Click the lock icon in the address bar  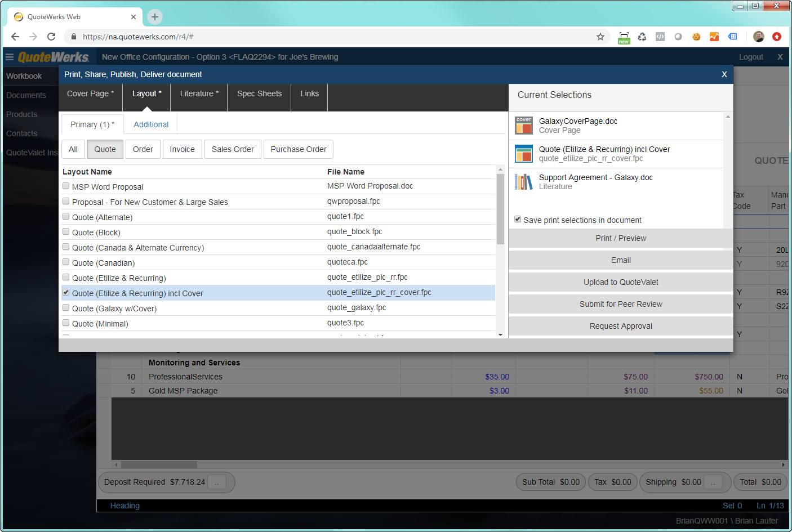[74, 37]
